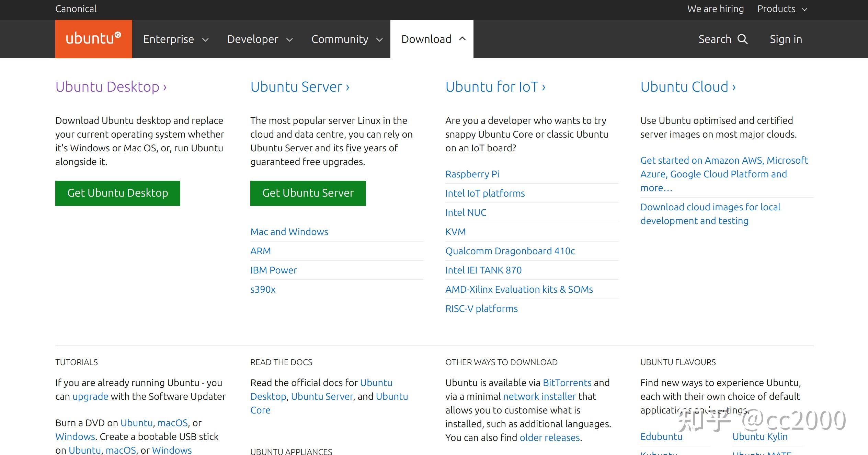
Task: Open the Products dropdown
Action: [x=782, y=9]
